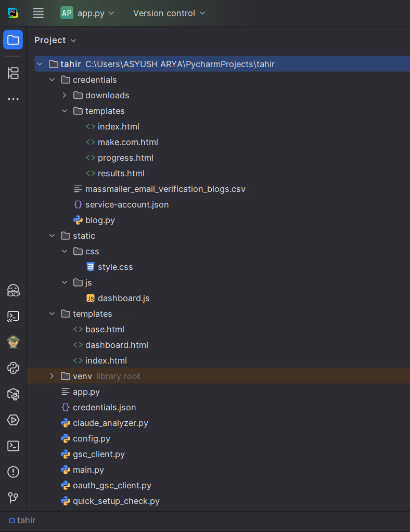
Task: Select the js folder name
Action: click(x=88, y=282)
